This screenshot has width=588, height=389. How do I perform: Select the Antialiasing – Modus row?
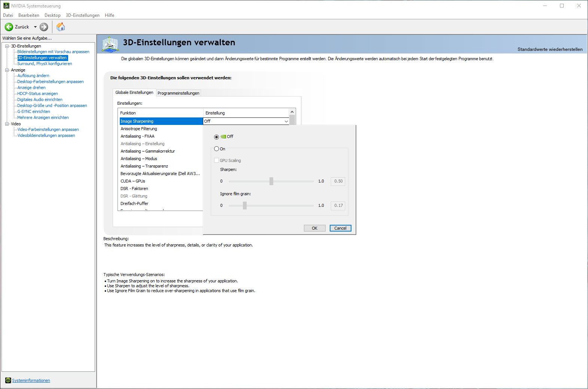point(161,159)
